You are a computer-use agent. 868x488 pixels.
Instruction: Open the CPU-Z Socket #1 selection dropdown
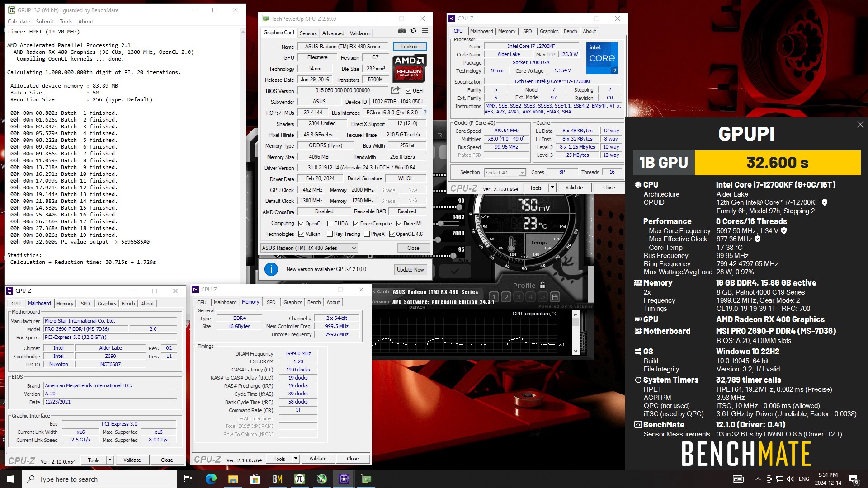(x=505, y=173)
